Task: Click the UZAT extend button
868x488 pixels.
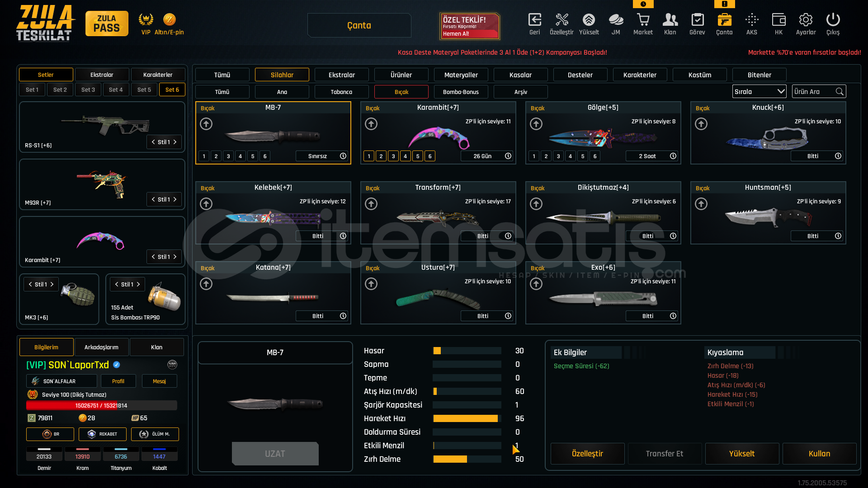Action: click(x=275, y=454)
